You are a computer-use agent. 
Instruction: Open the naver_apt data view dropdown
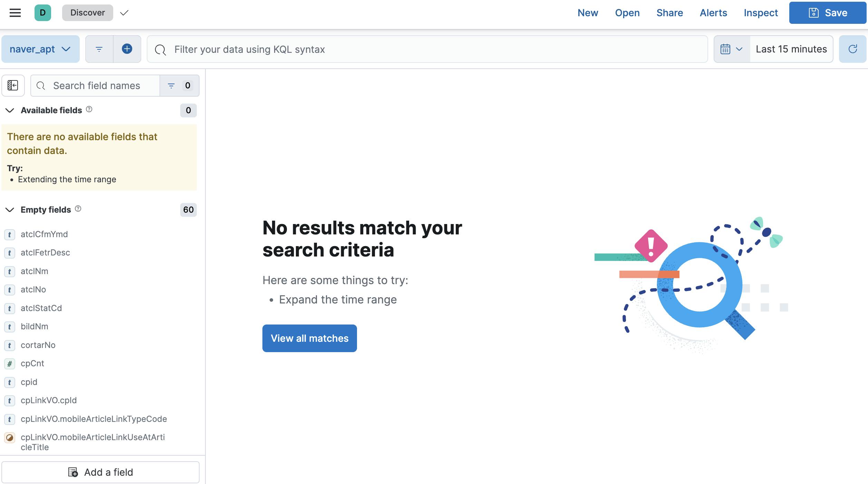coord(40,49)
